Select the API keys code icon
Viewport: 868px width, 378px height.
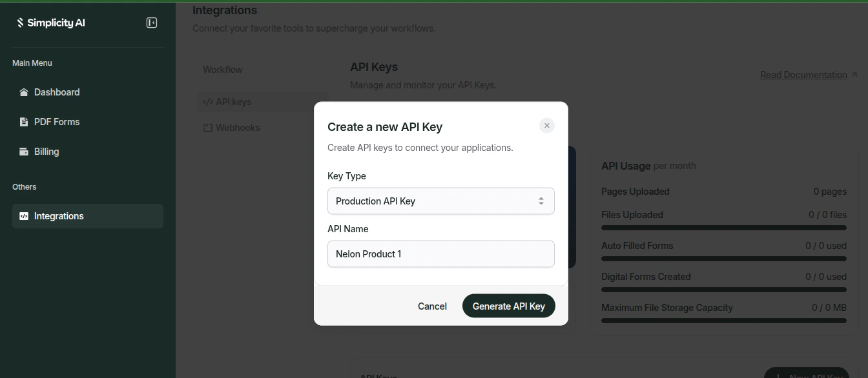point(207,101)
